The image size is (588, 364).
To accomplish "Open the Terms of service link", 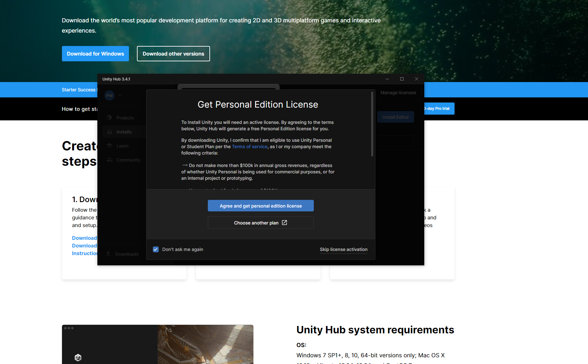I will click(250, 147).
